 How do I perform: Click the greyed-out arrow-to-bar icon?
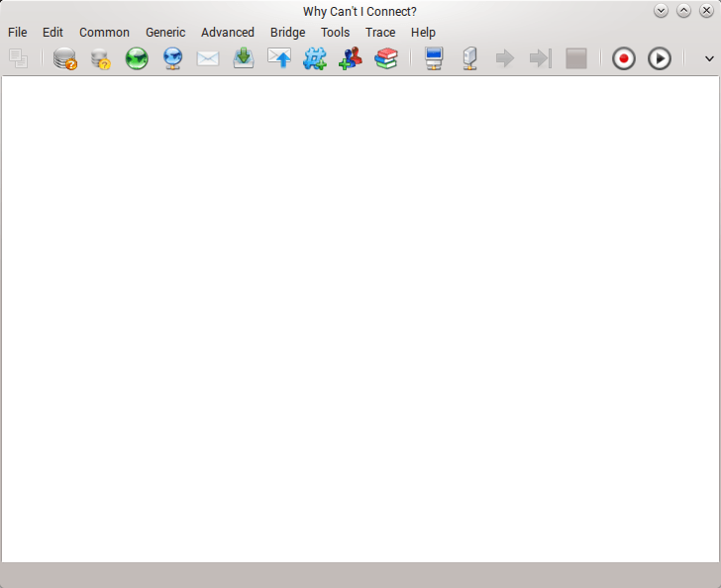click(541, 58)
